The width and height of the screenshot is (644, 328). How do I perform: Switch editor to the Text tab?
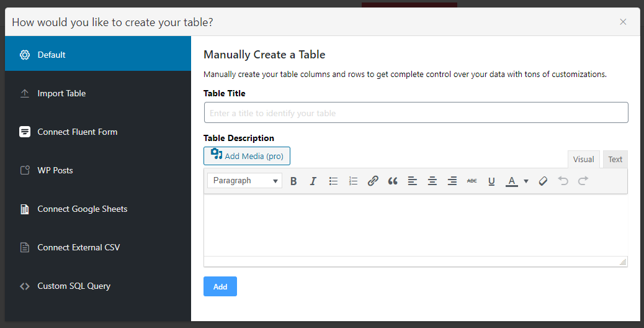point(615,160)
